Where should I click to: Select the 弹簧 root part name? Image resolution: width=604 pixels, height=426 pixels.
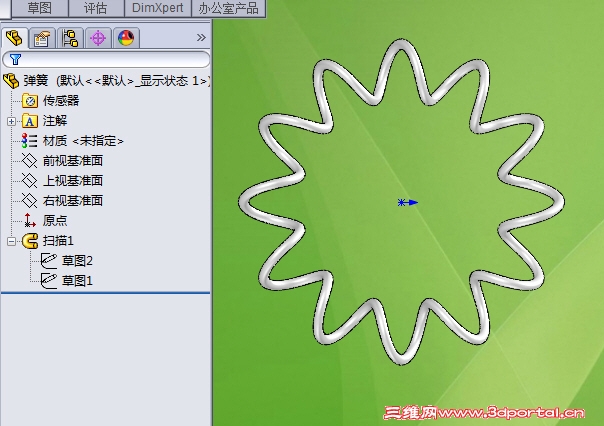36,81
